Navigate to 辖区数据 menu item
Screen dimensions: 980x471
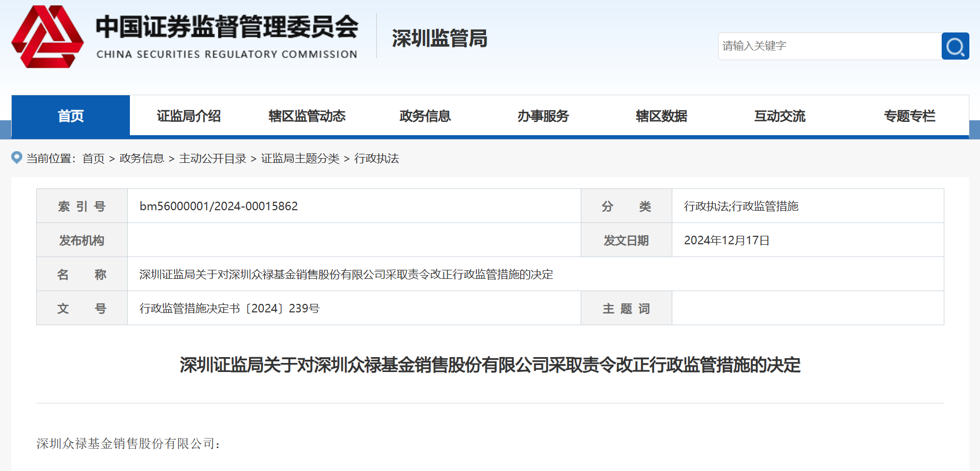click(661, 116)
